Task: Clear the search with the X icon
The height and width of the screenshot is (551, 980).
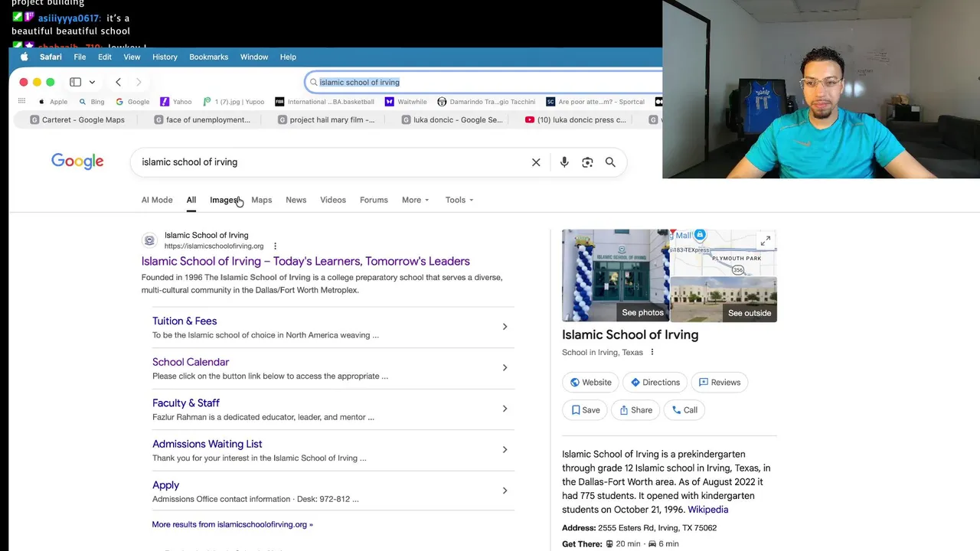Action: (536, 162)
